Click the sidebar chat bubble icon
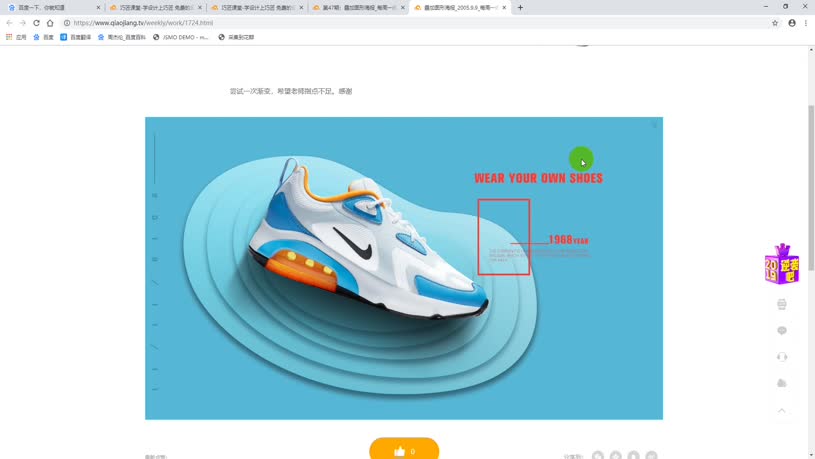 [782, 331]
